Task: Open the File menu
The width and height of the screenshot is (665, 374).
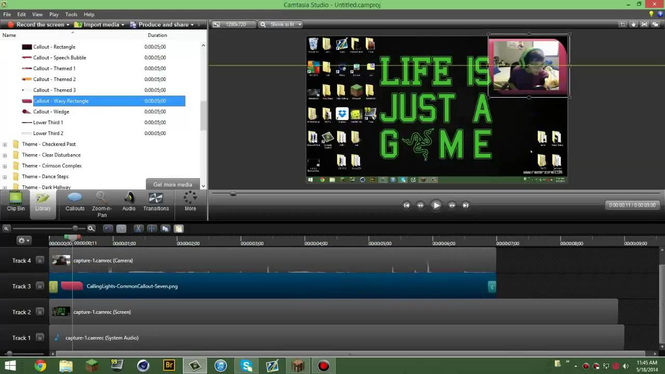Action: tap(7, 14)
